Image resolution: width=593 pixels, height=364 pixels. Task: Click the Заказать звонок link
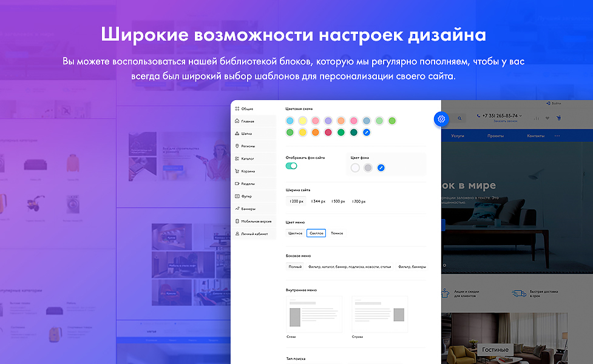(506, 121)
